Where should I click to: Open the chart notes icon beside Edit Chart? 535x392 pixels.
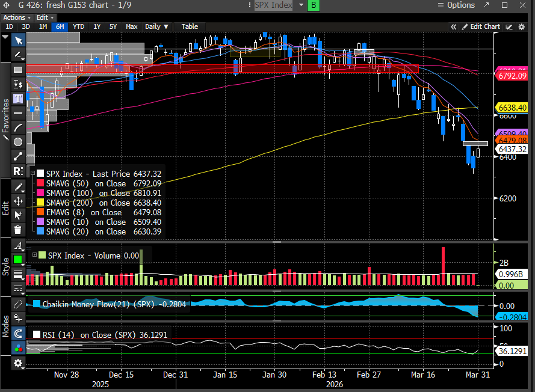pos(509,26)
